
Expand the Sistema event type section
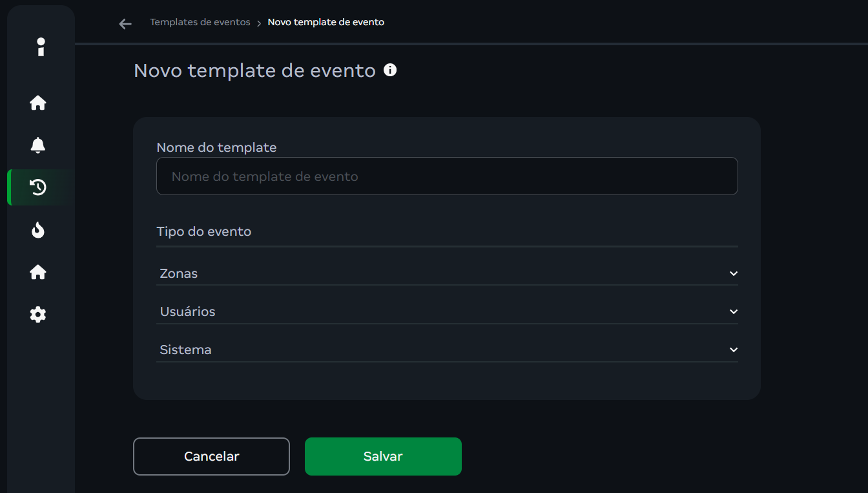(447, 350)
